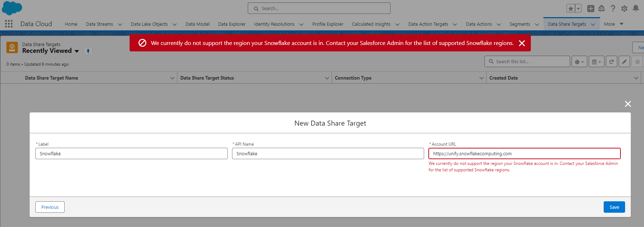This screenshot has width=644, height=227.
Task: Pin the Recently Viewed list view
Action: coord(88,51)
